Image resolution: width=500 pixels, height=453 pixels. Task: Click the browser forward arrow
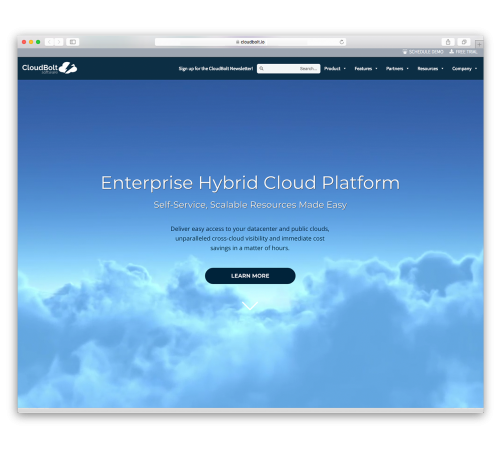click(59, 42)
